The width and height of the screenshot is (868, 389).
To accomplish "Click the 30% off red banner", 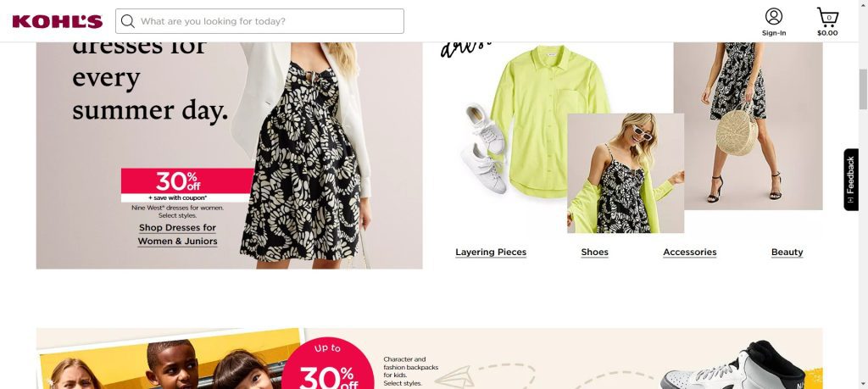I will 187,185.
